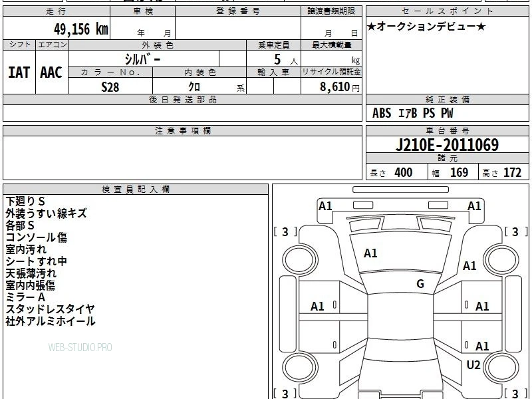Viewport: 532px width, 399px height.
Task: Click the A1 mark on the right fender
Action: (x=469, y=265)
